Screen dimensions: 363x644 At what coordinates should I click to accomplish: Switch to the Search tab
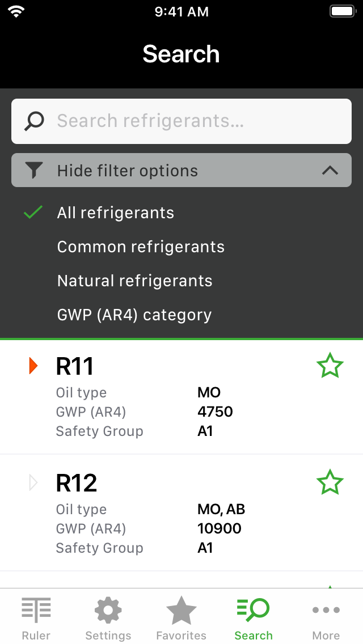pyautogui.click(x=253, y=618)
